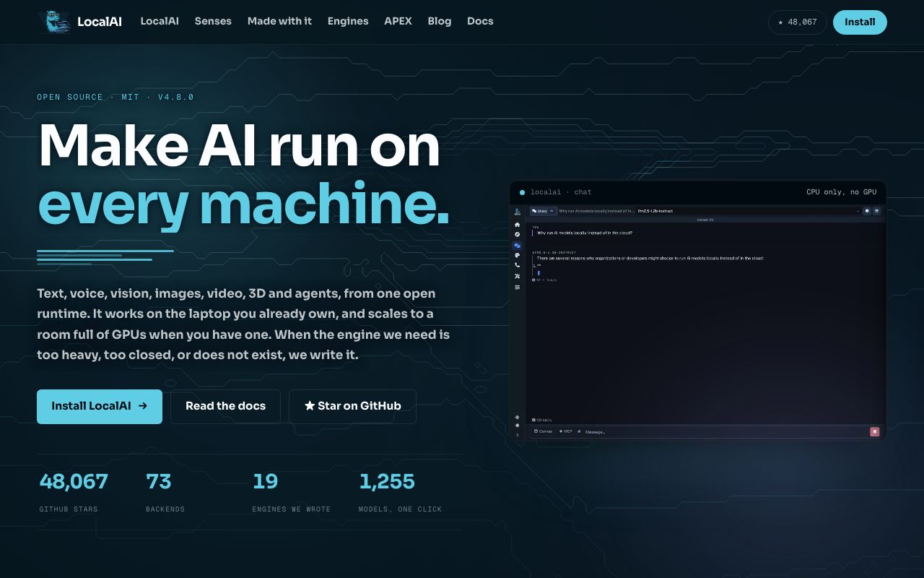Select the lfm2.5-1.2b-instruct model field
The height and width of the screenshot is (578, 924).
748,211
